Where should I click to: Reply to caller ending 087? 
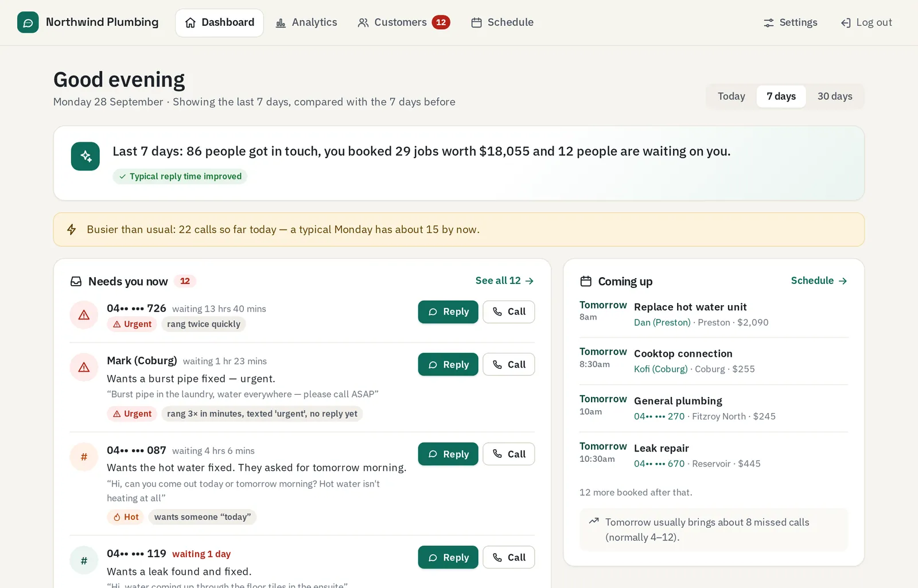[x=448, y=454]
